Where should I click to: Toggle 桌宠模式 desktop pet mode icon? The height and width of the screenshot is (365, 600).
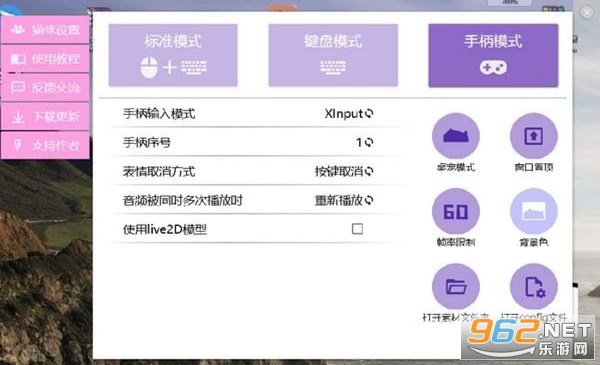(455, 136)
